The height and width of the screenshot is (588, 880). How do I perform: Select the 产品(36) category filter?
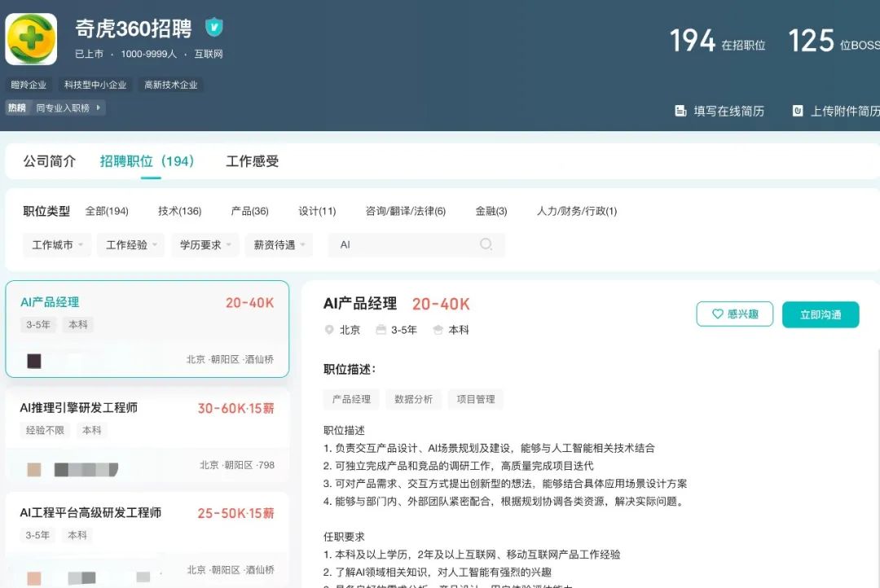249,211
